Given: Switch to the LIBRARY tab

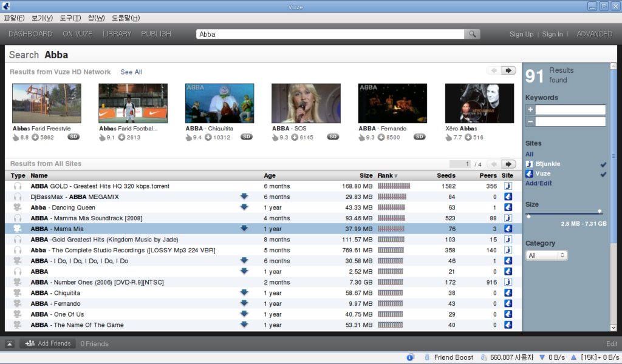Looking at the screenshot, I should (117, 34).
